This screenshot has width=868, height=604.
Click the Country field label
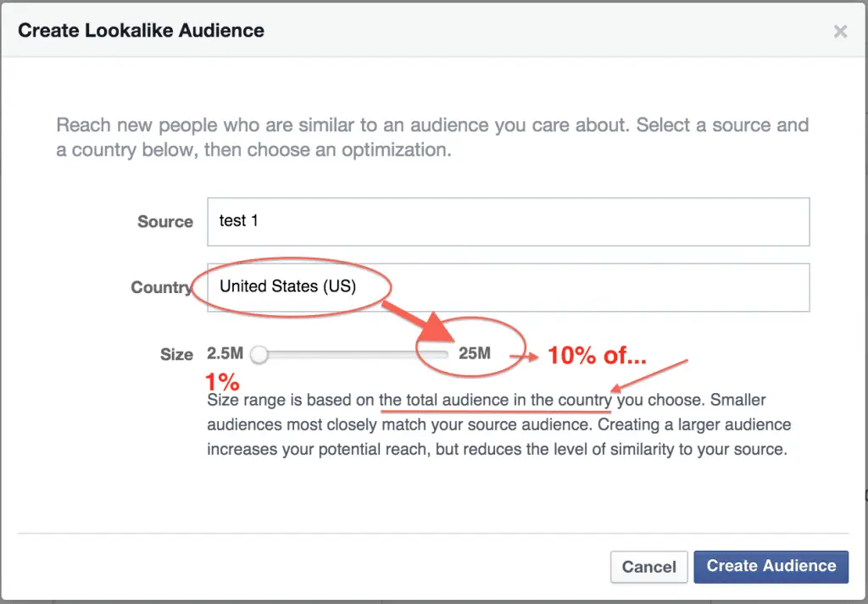tap(161, 287)
